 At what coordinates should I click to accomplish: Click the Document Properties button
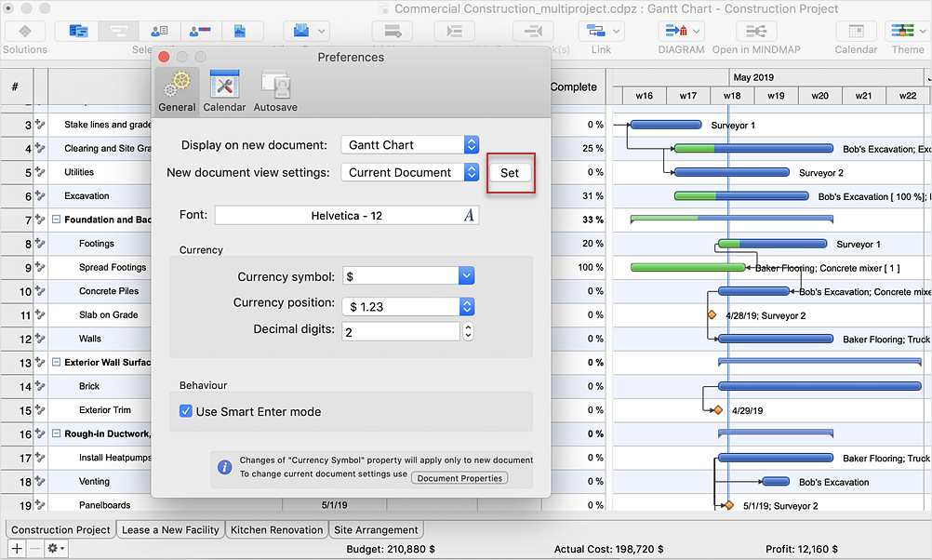[459, 478]
